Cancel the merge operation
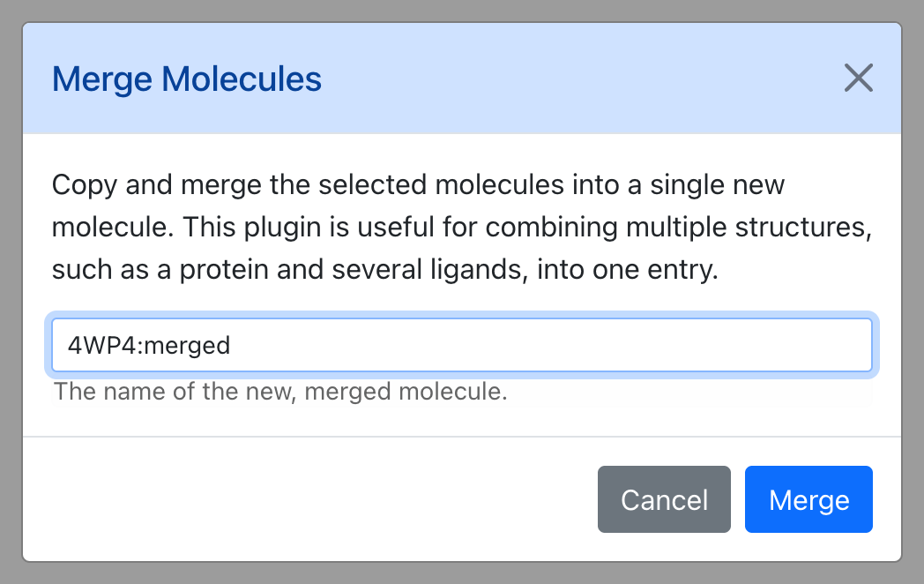Viewport: 924px width, 584px height. [664, 499]
